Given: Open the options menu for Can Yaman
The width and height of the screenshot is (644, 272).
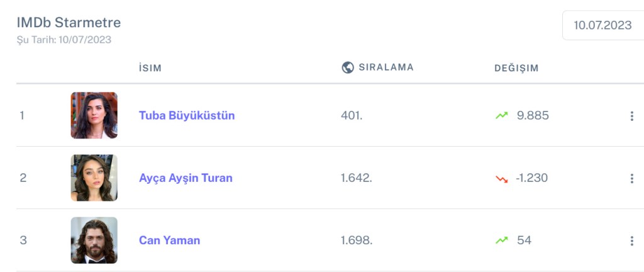Looking at the screenshot, I should [x=631, y=241].
